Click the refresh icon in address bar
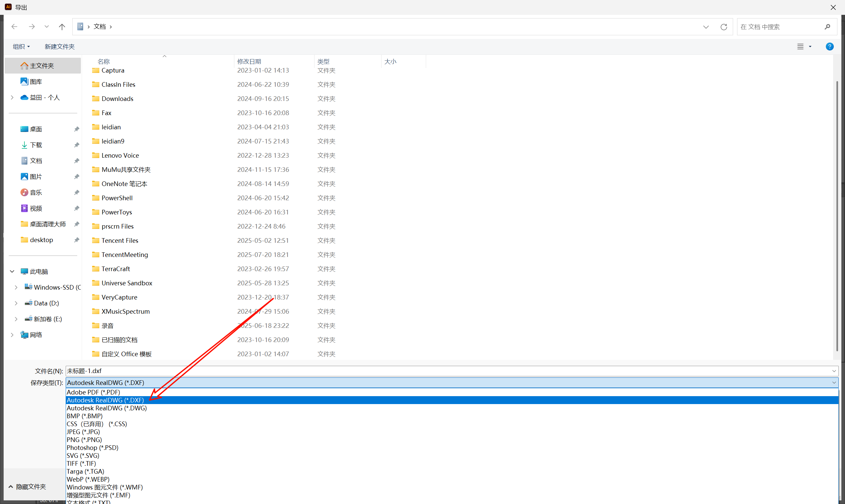 pos(724,27)
